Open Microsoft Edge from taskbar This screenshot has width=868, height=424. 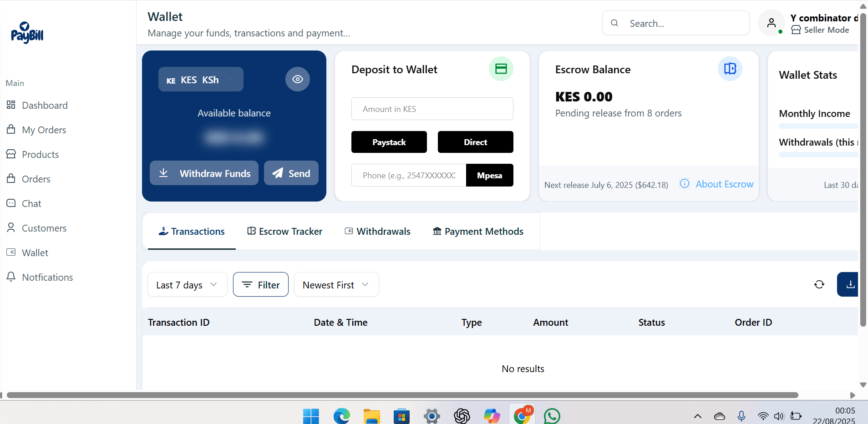(341, 416)
